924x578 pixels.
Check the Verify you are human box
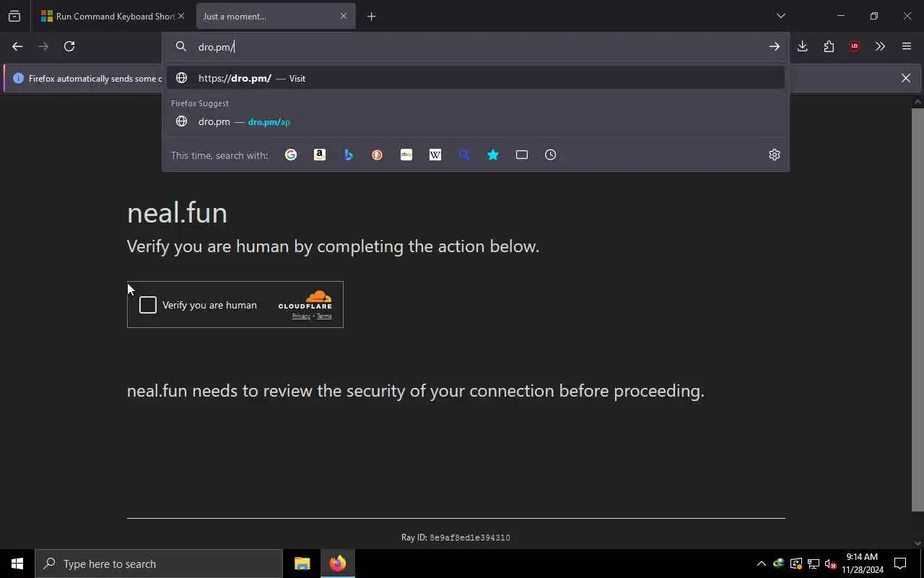(148, 305)
